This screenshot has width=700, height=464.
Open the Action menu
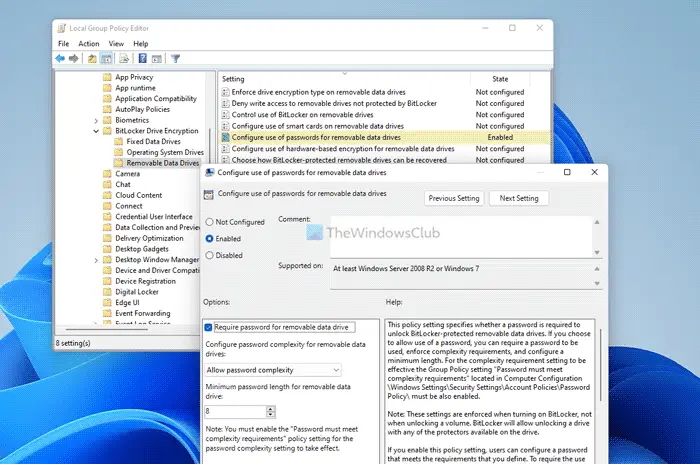point(89,44)
